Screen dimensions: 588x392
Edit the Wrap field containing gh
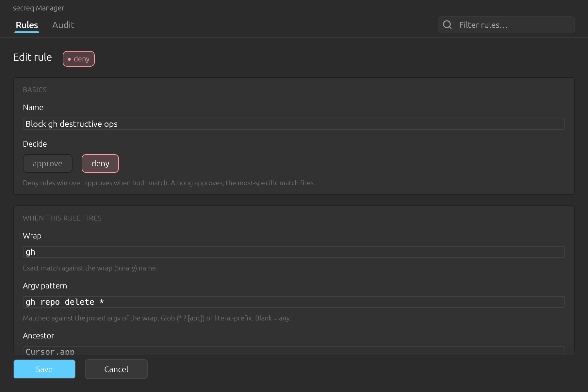294,252
